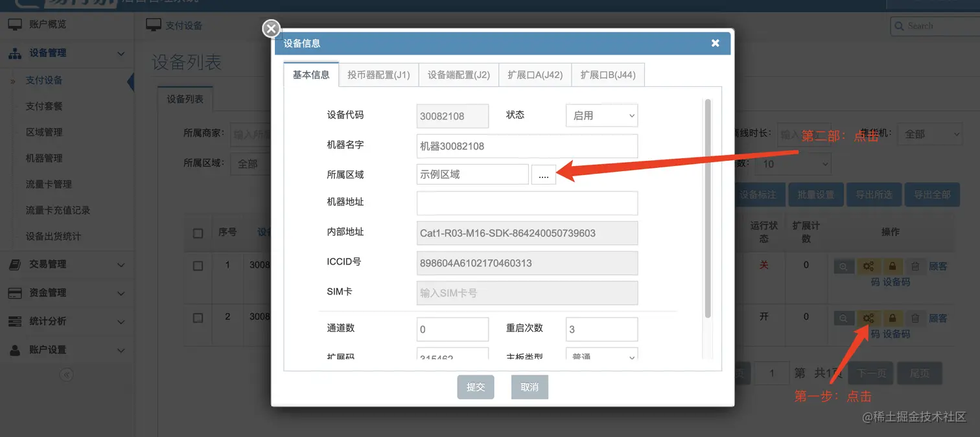Switch to the 投币器配置(J1) tab
This screenshot has width=980, height=437.
(379, 75)
